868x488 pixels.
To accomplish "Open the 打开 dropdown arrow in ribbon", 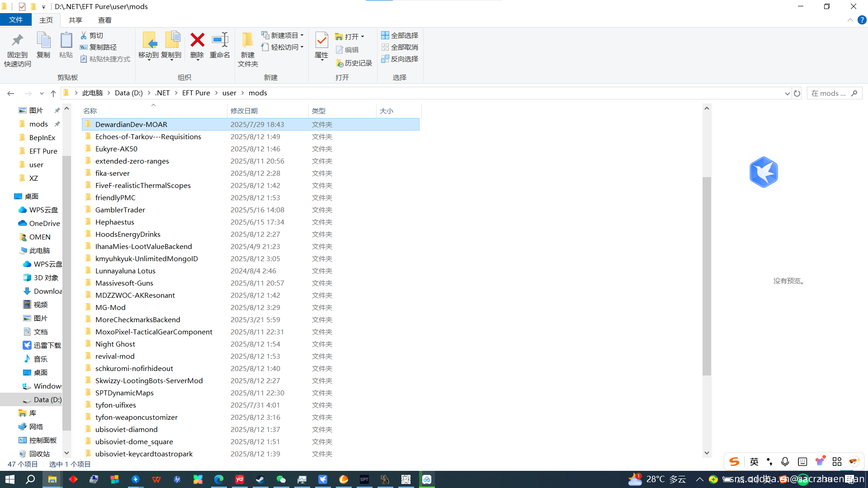I will click(363, 37).
